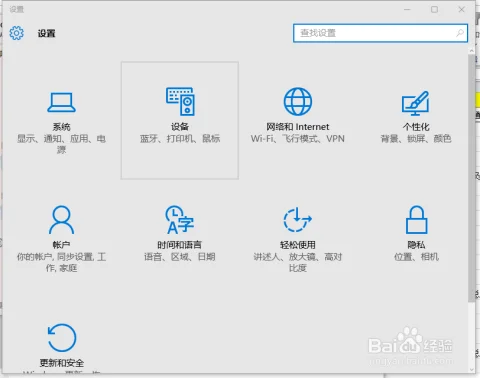The width and height of the screenshot is (480, 378).
Task: Minimize the Settings window
Action: (x=407, y=9)
